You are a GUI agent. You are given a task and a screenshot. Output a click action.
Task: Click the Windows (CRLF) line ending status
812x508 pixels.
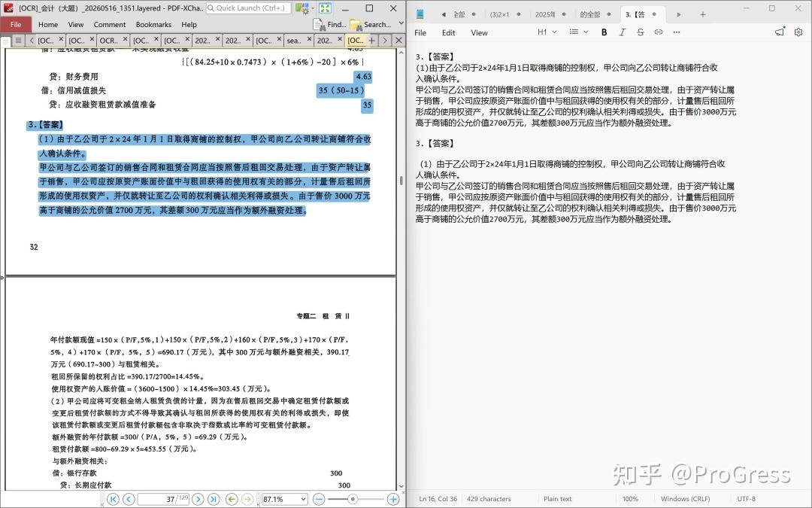tap(685, 499)
